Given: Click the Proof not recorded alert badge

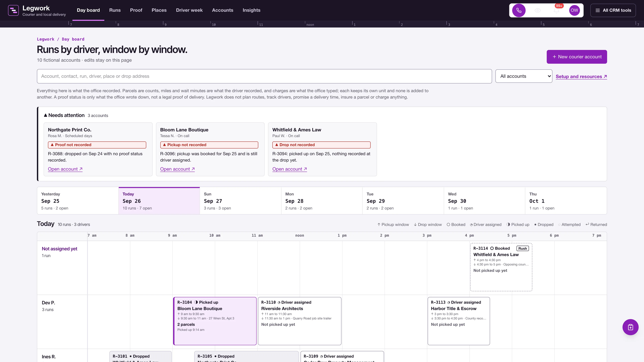Looking at the screenshot, I should (x=97, y=145).
